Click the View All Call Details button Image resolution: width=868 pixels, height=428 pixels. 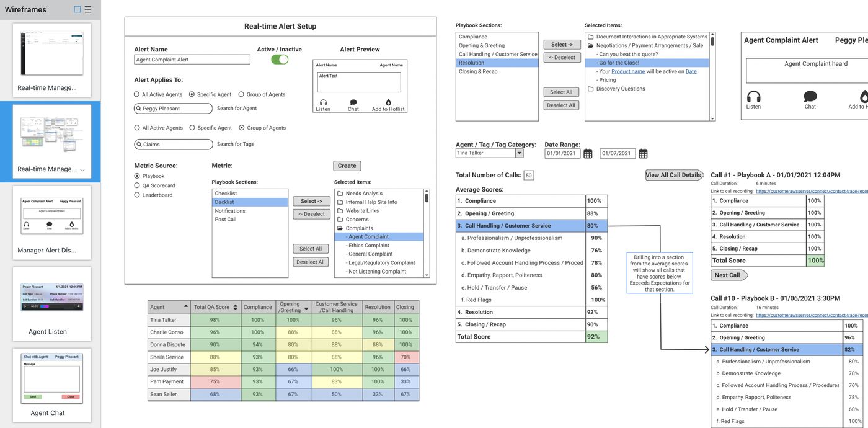tap(675, 175)
